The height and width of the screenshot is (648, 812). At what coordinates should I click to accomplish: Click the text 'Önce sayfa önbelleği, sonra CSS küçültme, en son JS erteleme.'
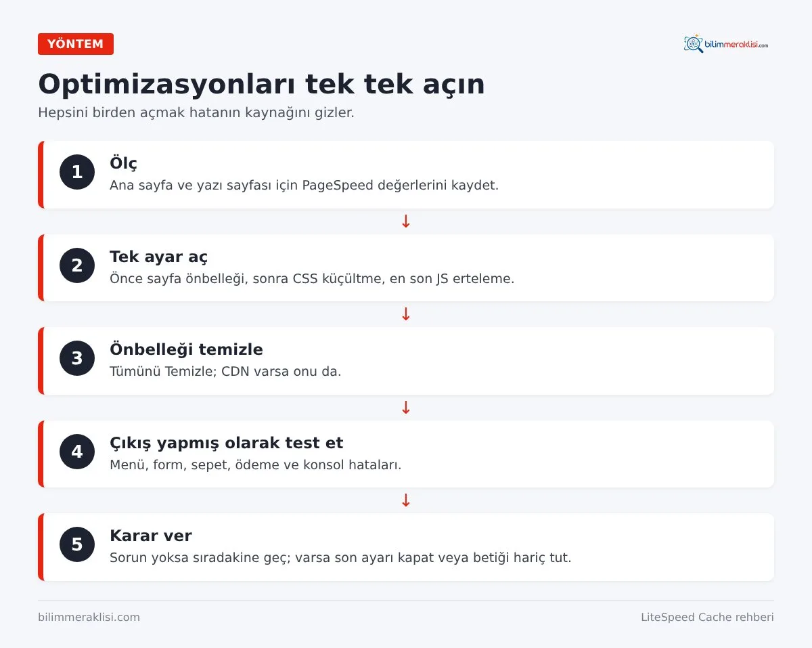point(312,278)
